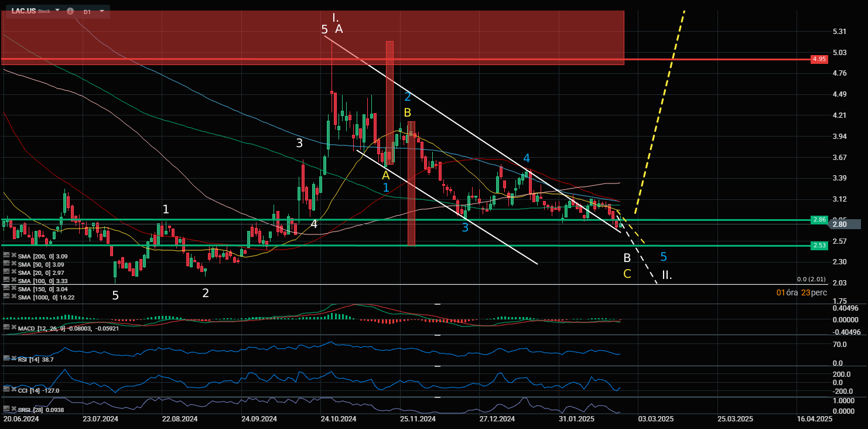Expand the LAC.US symbol dropdown
This screenshot has height=429, width=868.
57,11
